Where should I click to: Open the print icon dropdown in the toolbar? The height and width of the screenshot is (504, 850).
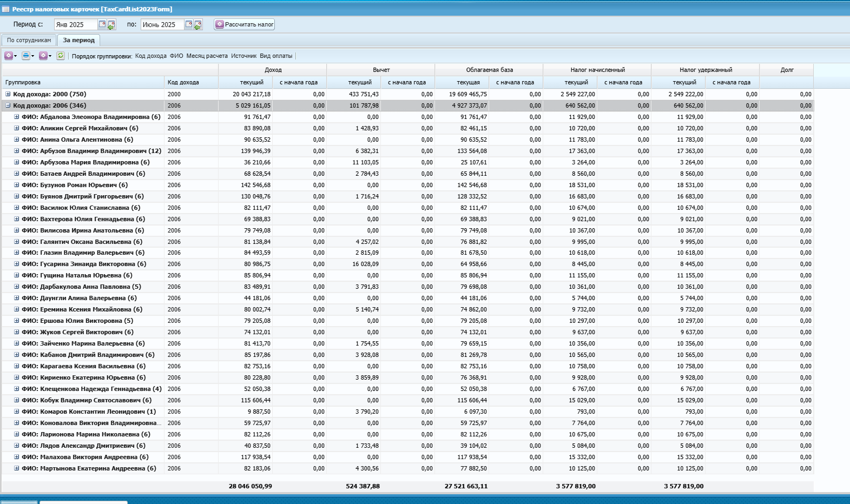[28, 56]
